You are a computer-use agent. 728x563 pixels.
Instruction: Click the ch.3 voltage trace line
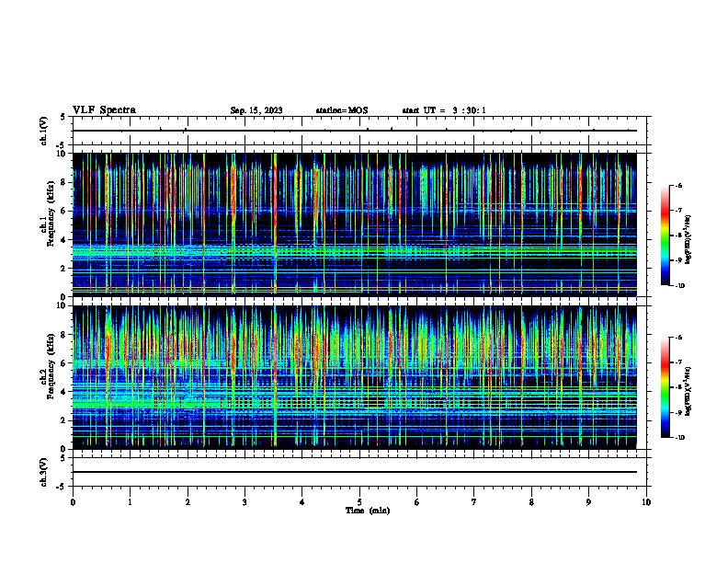point(355,472)
